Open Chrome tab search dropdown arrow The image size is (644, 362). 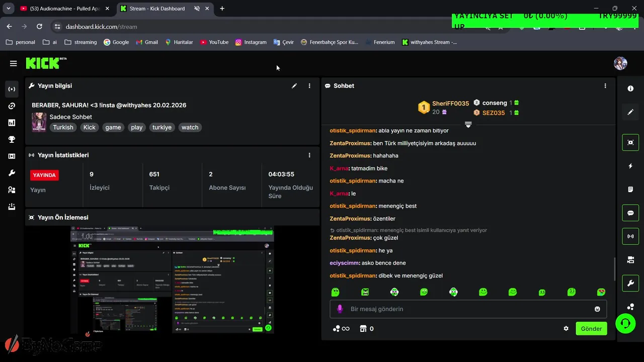[8, 9]
